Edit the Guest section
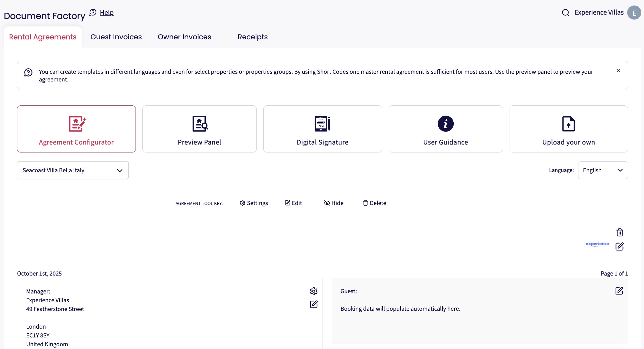 pos(619,291)
